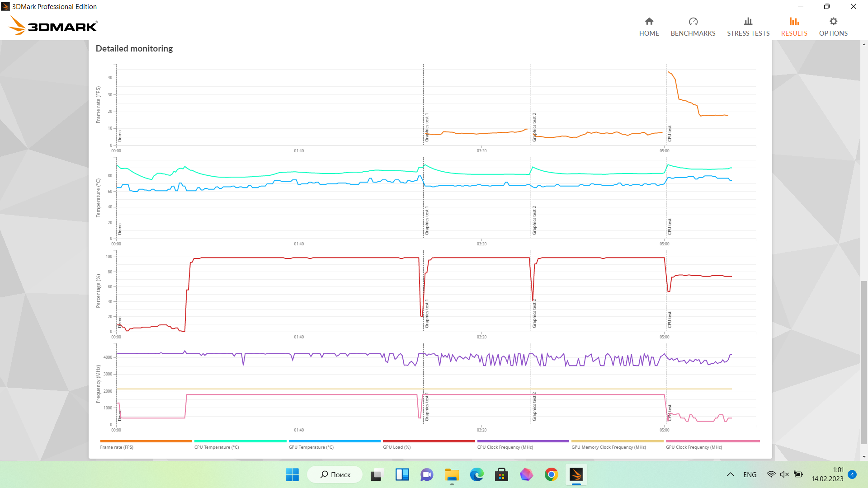Image resolution: width=868 pixels, height=488 pixels.
Task: Open 3DMark app in taskbar
Action: click(576, 474)
